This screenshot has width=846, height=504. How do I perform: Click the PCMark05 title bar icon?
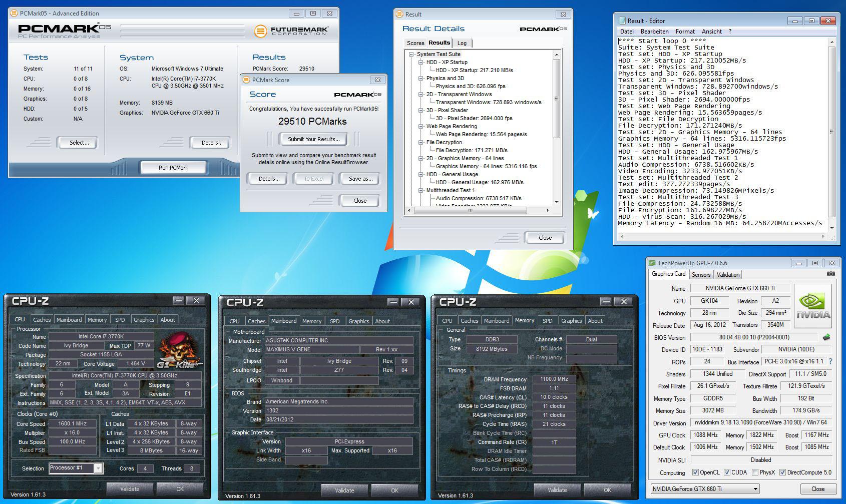(x=15, y=13)
